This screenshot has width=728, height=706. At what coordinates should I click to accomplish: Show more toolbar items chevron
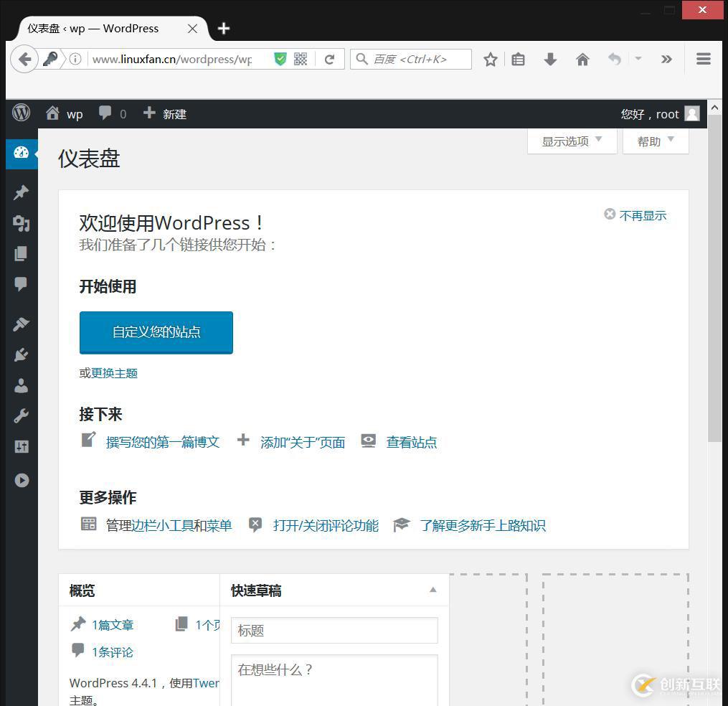(666, 59)
